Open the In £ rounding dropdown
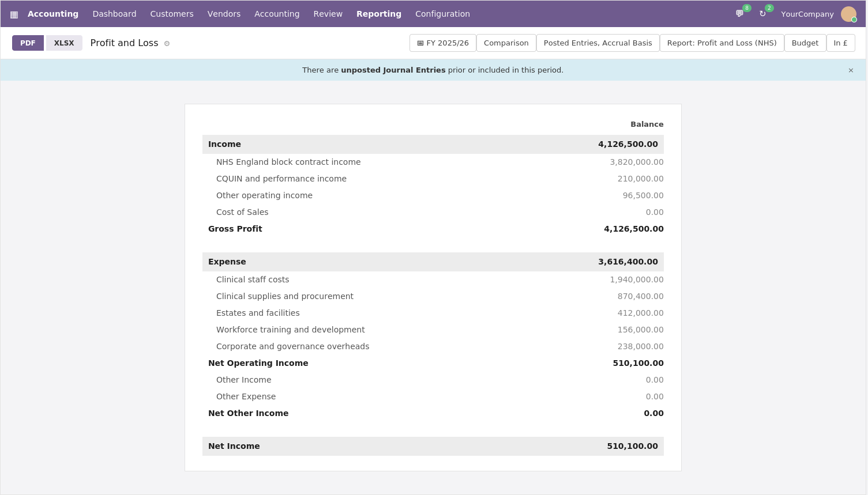Image resolution: width=868 pixels, height=495 pixels. coord(841,43)
